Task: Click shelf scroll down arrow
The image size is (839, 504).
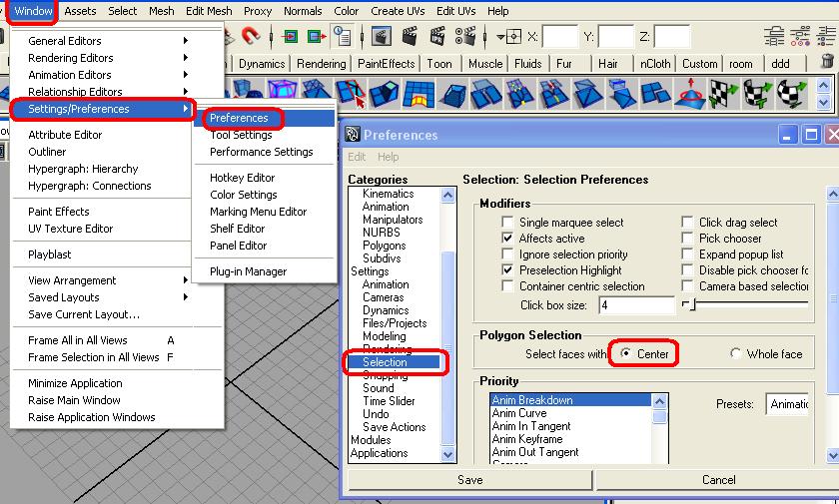Action: pyautogui.click(x=824, y=101)
